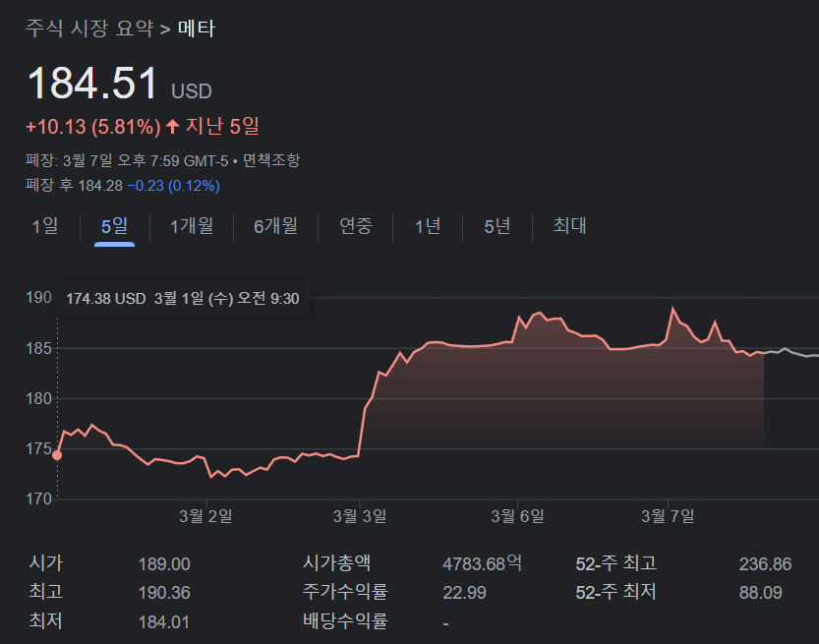Click the 52-주 최저 value 88.09
The height and width of the screenshot is (644, 819).
pyautogui.click(x=761, y=593)
